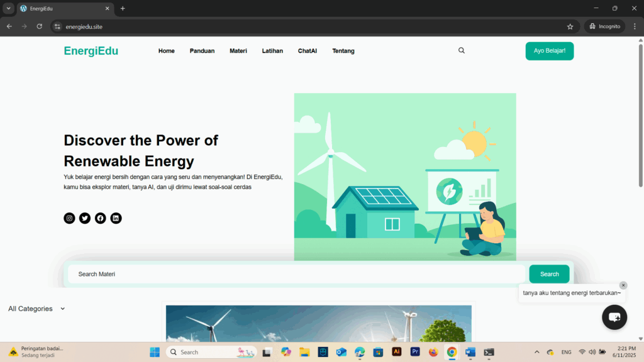This screenshot has height=362, width=644.
Task: Open Firefox from the taskbar
Action: pyautogui.click(x=433, y=352)
